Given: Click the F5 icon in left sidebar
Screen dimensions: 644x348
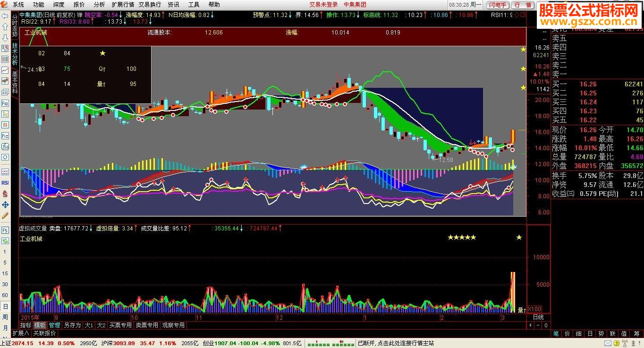Looking at the screenshot, I should [5, 230].
